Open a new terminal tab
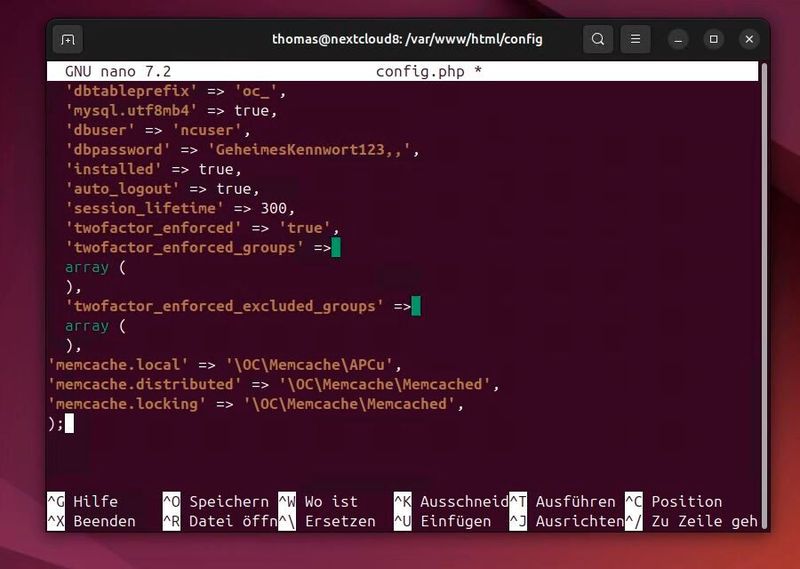Screen dimensions: 800x569 point(68,39)
